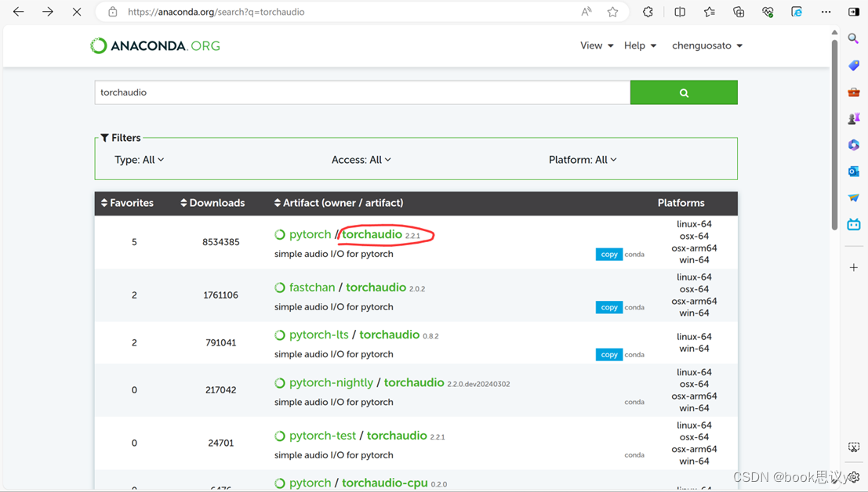This screenshot has height=492, width=868.
Task: Open sidebar tools briefcase icon
Action: pos(854,92)
